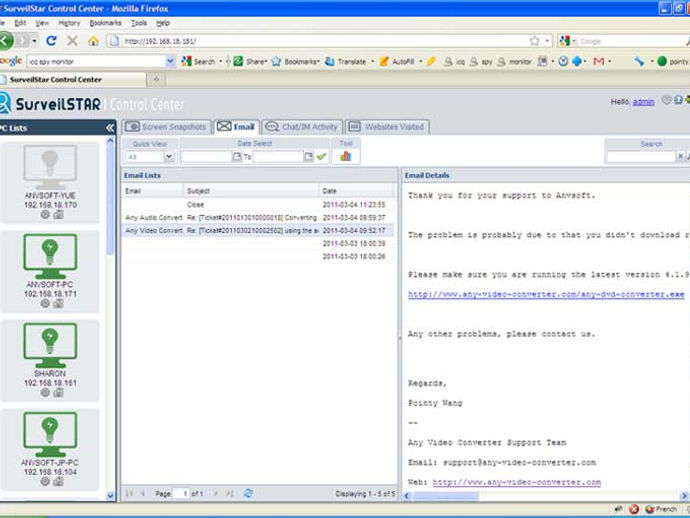The height and width of the screenshot is (518, 690).
Task: Select the Any Audio Convert email row
Action: (x=258, y=217)
